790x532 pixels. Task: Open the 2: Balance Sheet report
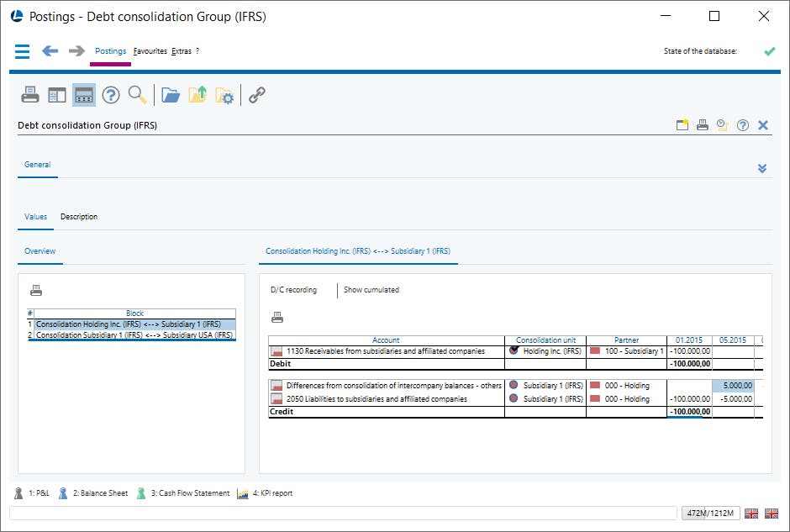tap(99, 493)
